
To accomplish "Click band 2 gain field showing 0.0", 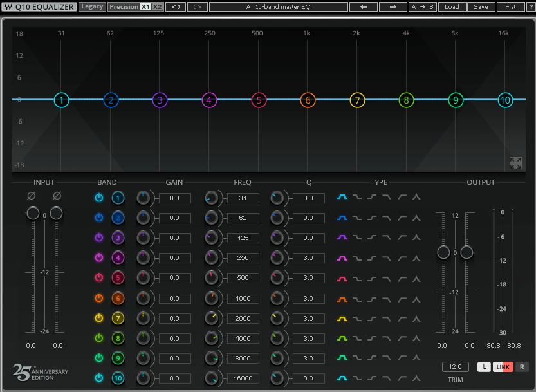I will (x=174, y=218).
